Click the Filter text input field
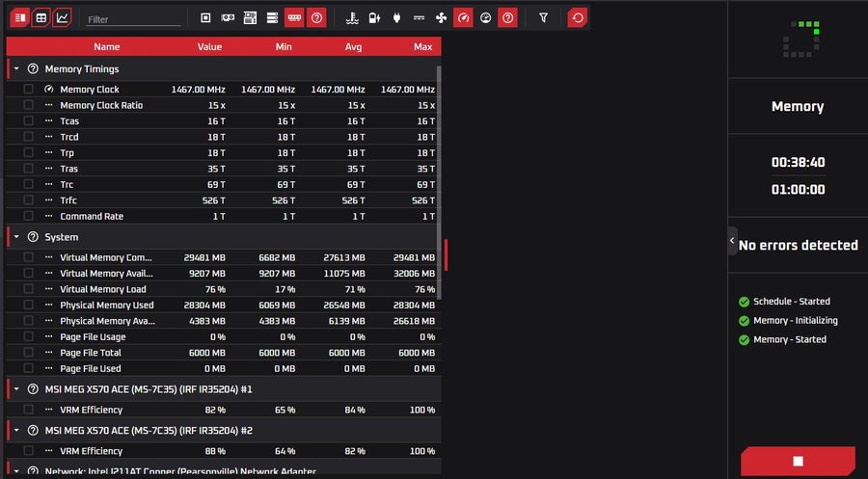 133,19
